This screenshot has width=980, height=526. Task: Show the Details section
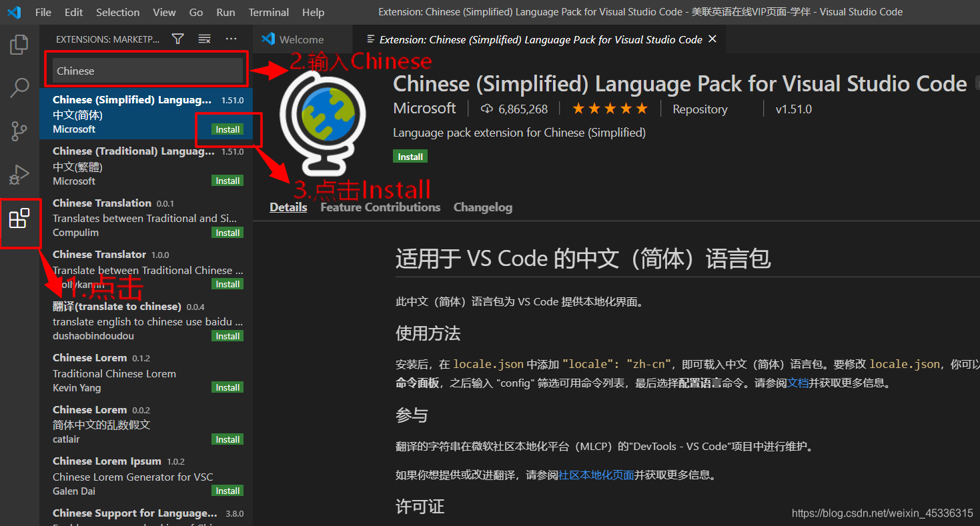[288, 207]
